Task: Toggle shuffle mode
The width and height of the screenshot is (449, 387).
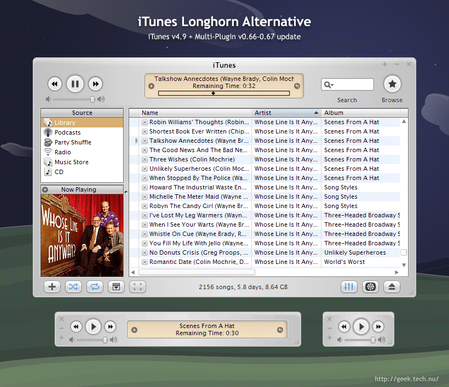Action: click(x=73, y=287)
